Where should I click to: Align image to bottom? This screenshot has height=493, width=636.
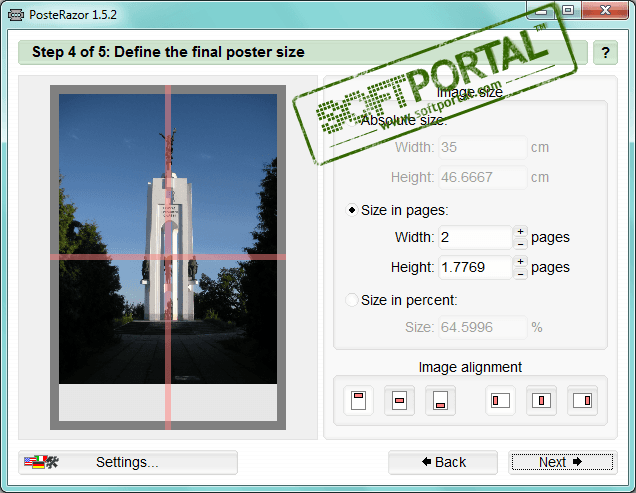coord(440,400)
